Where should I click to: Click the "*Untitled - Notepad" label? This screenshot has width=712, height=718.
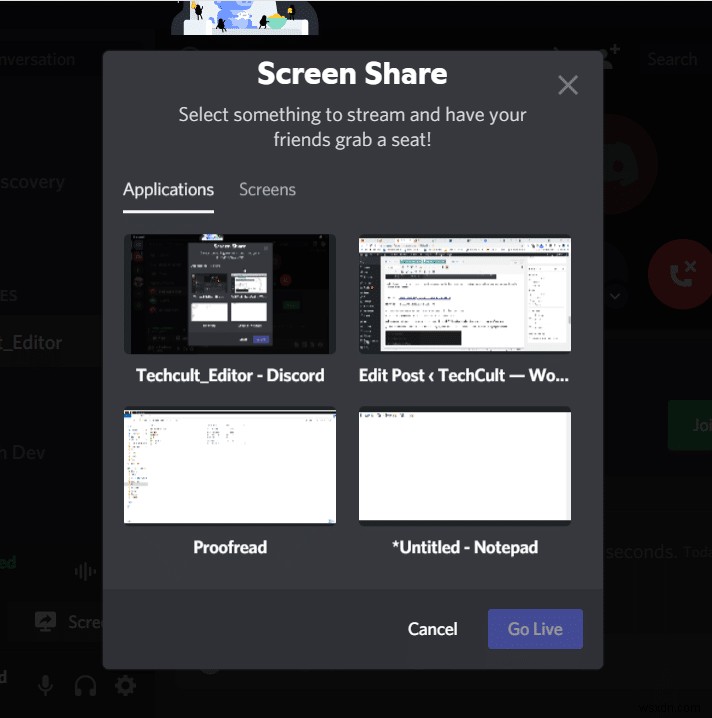click(x=465, y=547)
